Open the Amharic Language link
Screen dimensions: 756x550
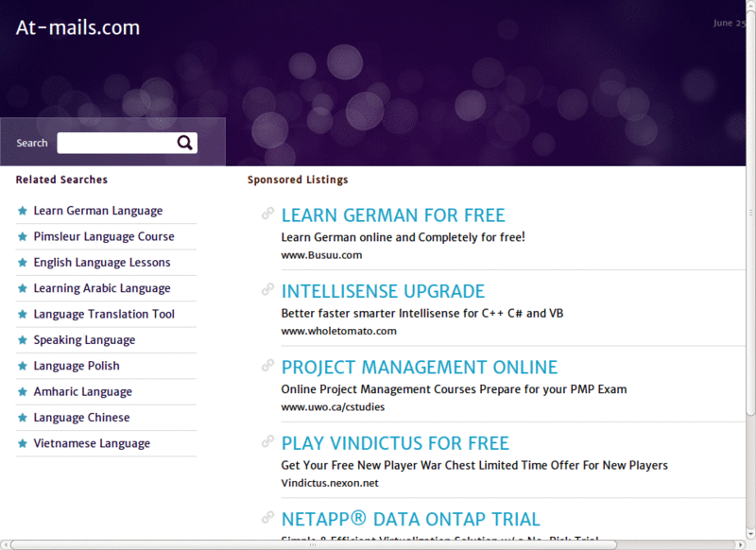[x=82, y=392]
